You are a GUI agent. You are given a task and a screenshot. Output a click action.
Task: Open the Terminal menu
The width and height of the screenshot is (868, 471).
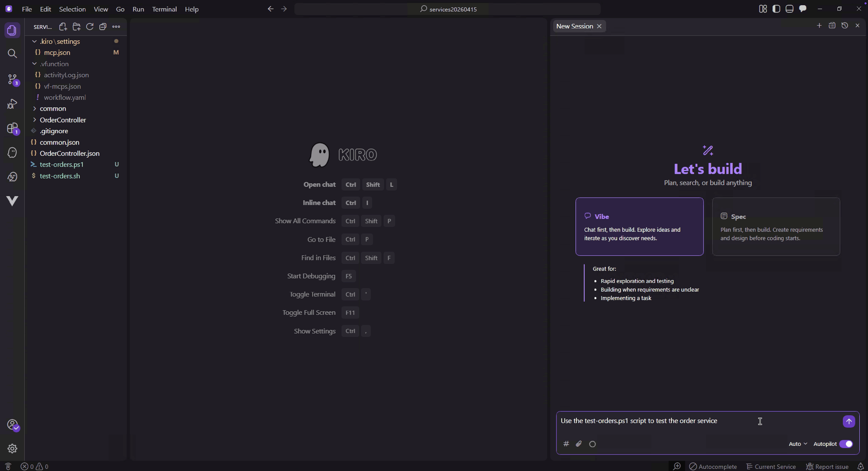(x=164, y=9)
